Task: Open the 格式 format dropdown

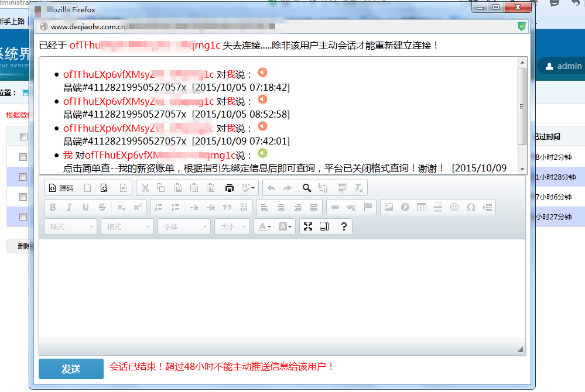Action: click(x=128, y=226)
